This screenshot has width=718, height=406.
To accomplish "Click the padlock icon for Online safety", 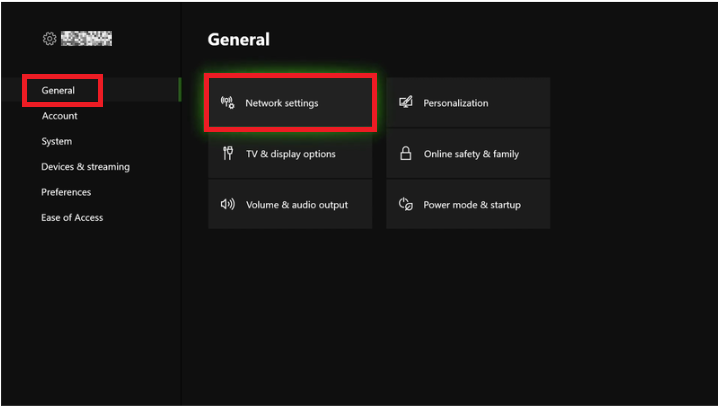I will pyautogui.click(x=406, y=154).
